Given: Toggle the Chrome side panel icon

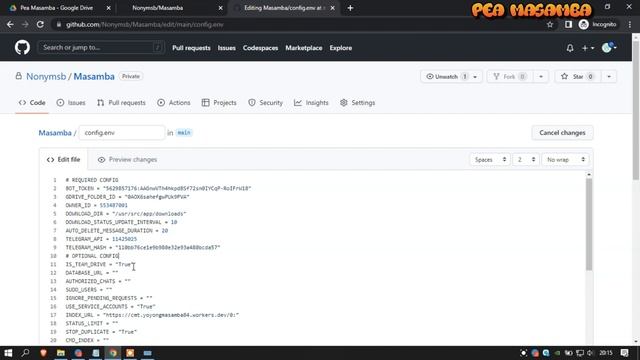Looking at the screenshot, I should (x=568, y=24).
